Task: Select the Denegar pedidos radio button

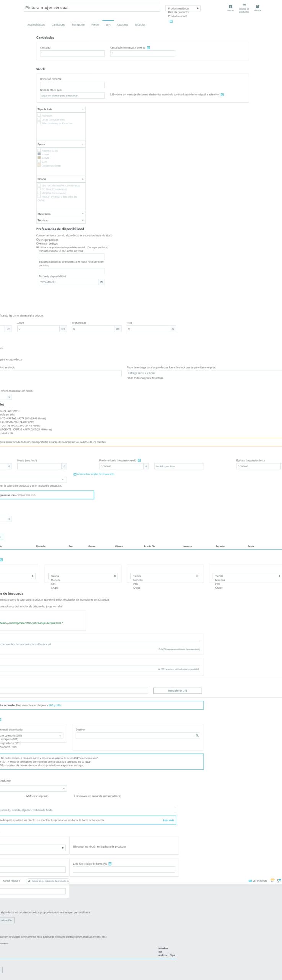Action: tap(37, 240)
